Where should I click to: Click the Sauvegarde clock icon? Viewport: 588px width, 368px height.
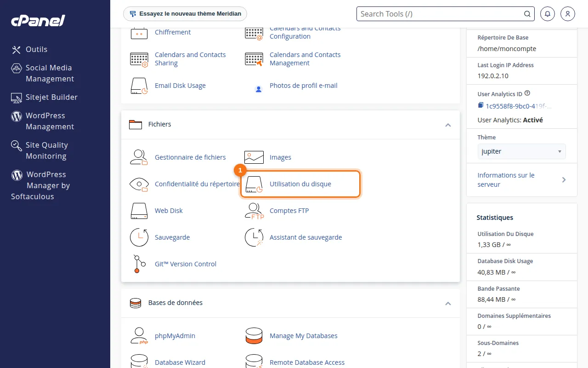coord(139,237)
